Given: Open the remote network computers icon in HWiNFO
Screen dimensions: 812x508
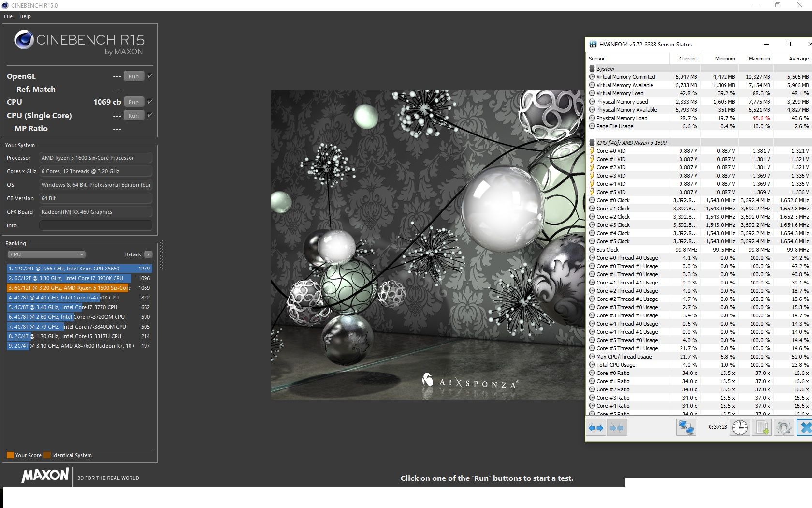Looking at the screenshot, I should [686, 428].
